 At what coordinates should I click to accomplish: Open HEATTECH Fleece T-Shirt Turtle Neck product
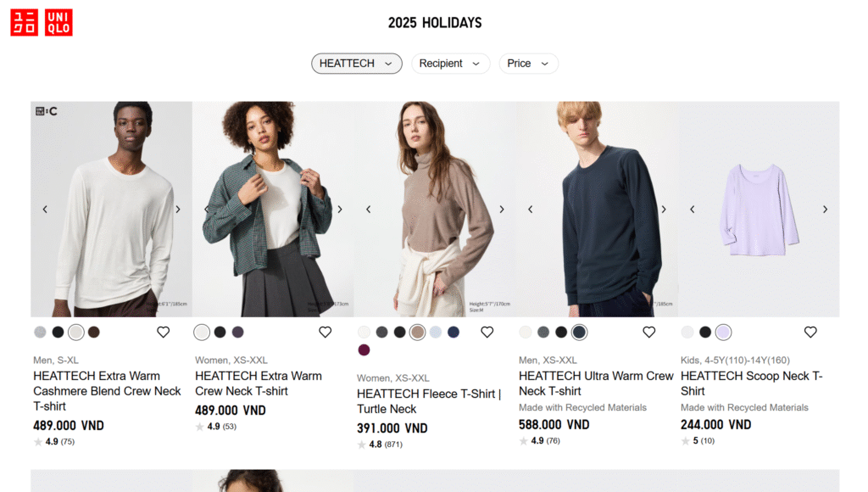pyautogui.click(x=429, y=401)
